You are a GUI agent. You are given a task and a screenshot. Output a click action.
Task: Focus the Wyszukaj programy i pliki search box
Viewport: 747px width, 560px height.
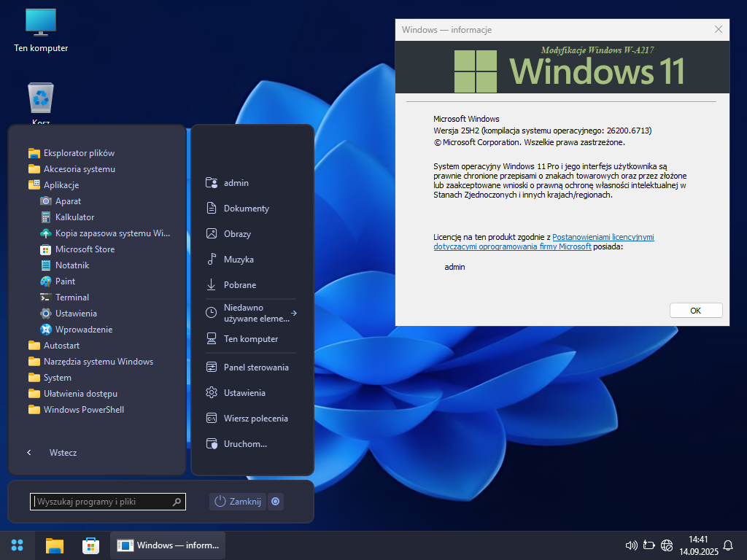coord(102,502)
